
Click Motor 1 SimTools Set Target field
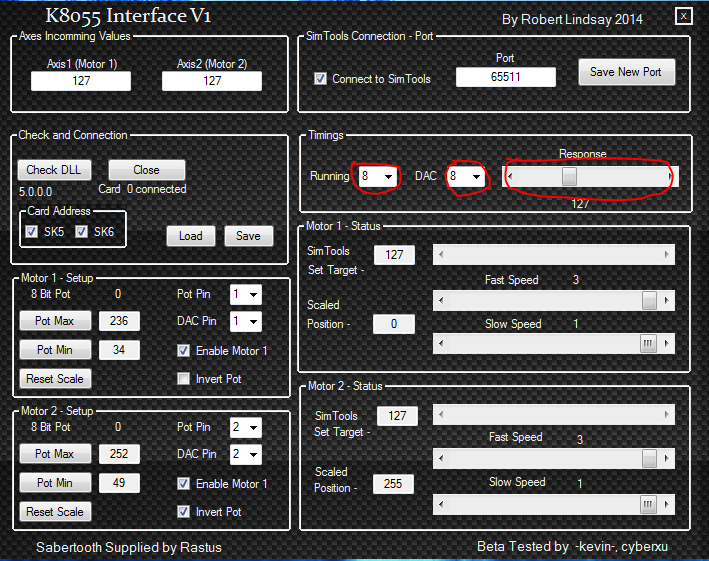(394, 255)
